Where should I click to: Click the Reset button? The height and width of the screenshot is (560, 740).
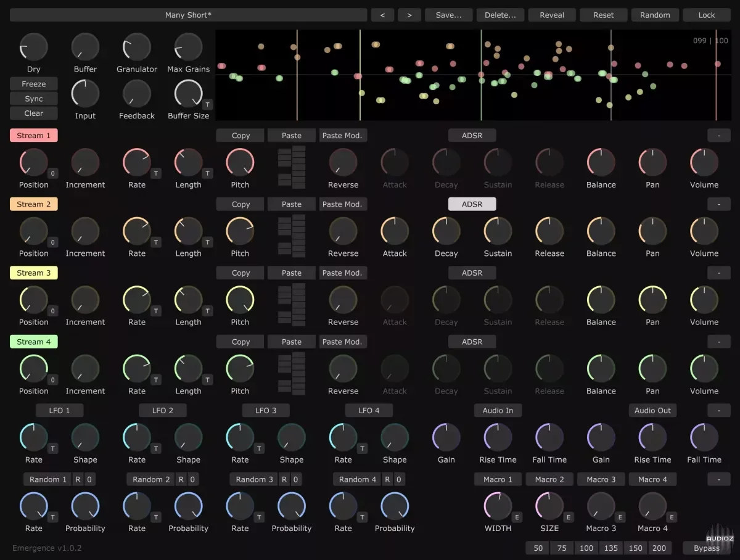tap(604, 15)
